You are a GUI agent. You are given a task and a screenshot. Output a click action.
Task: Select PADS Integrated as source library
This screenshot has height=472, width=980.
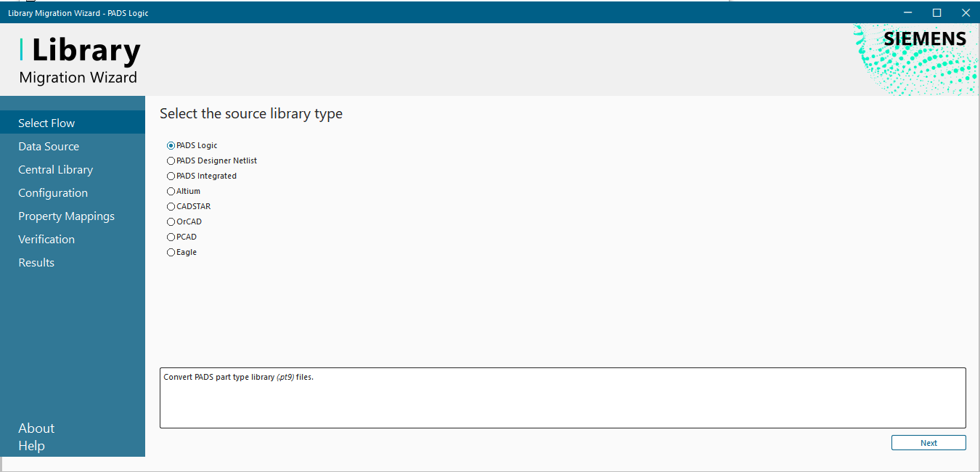171,176
